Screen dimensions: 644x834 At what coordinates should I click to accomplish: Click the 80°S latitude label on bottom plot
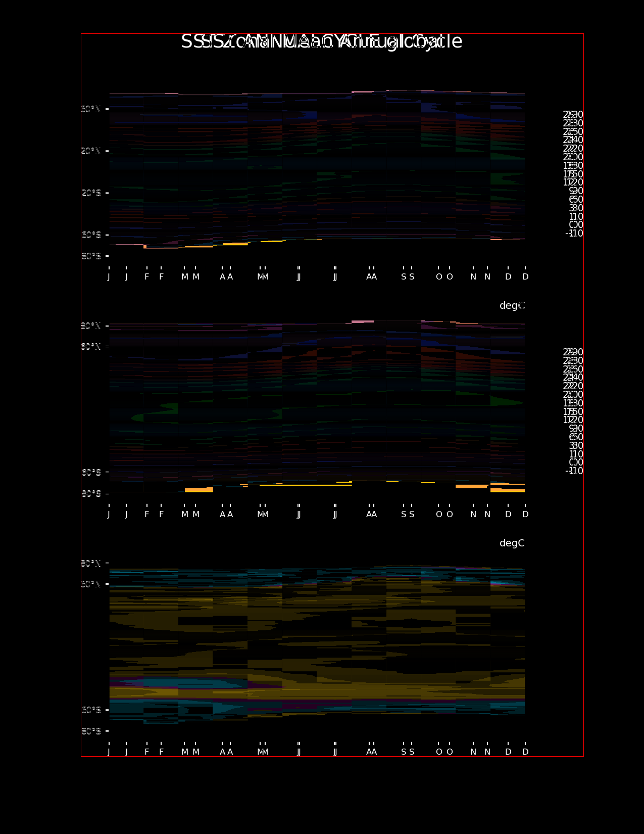click(91, 731)
